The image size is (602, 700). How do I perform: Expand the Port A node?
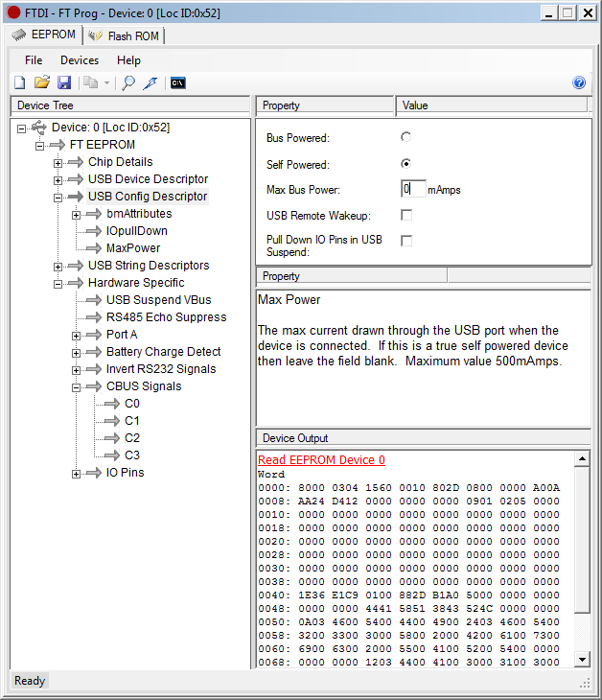click(77, 336)
